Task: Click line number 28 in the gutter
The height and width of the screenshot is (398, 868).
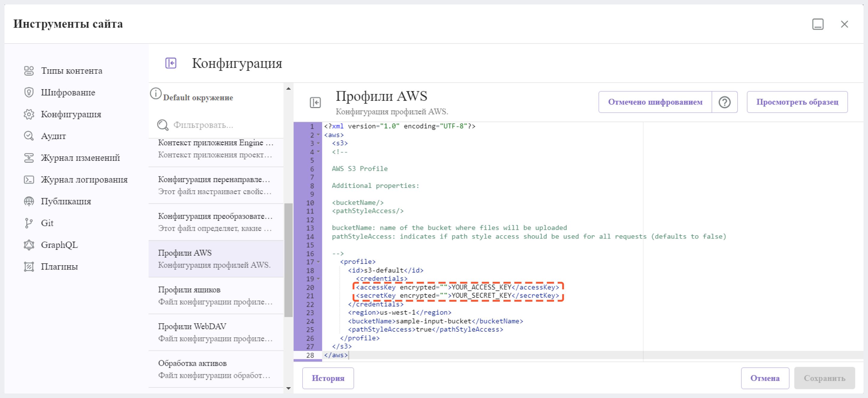Action: coord(310,355)
